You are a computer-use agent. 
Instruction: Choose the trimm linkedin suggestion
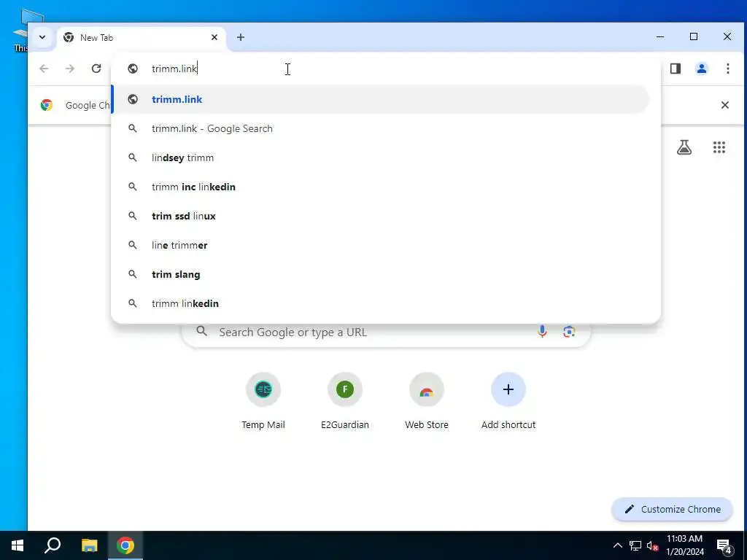(381, 303)
